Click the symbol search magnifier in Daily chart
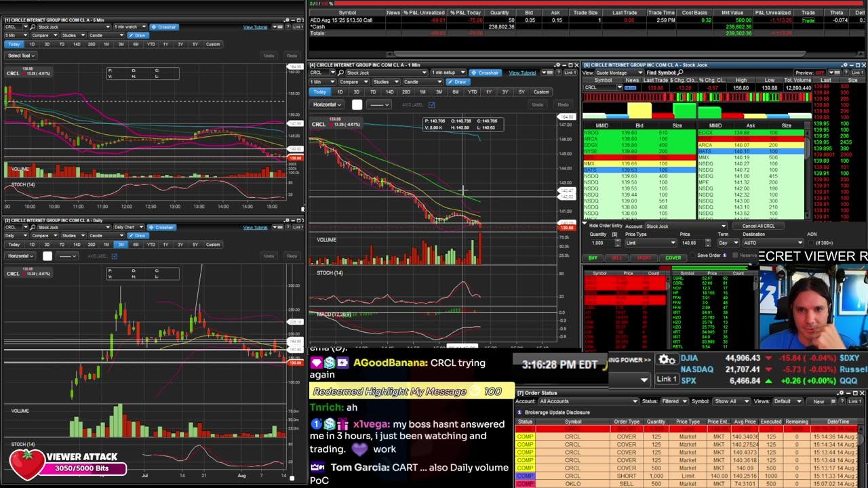This screenshot has height=488, width=868. [33, 227]
